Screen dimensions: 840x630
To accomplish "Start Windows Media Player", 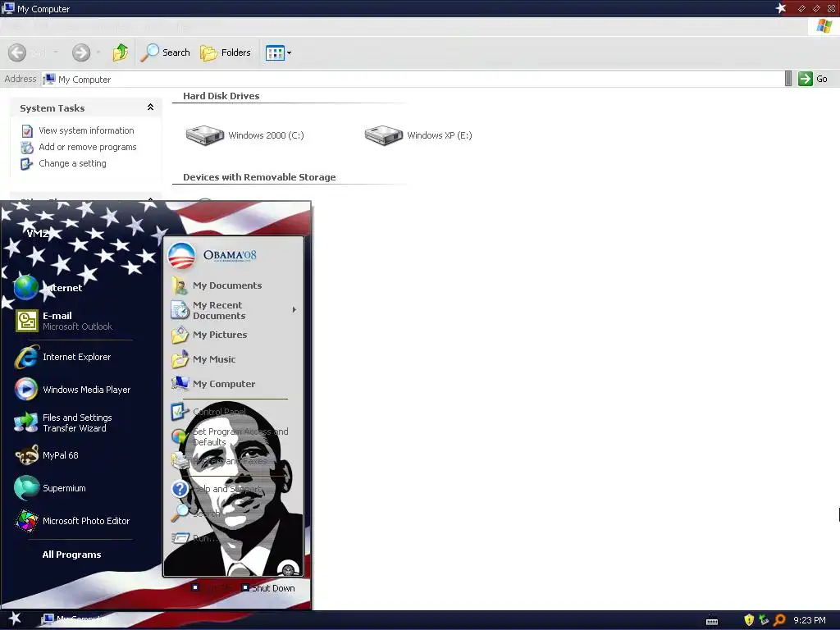I will point(73,390).
